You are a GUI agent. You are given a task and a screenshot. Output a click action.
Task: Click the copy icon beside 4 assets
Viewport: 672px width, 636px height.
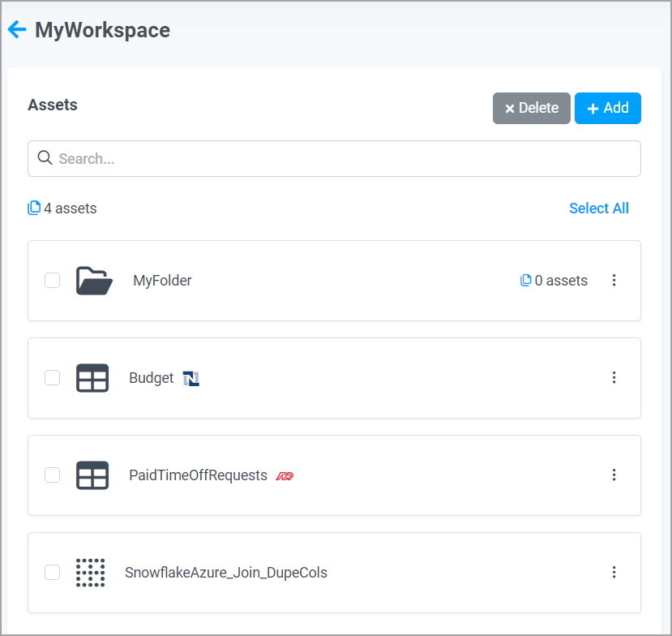[34, 208]
